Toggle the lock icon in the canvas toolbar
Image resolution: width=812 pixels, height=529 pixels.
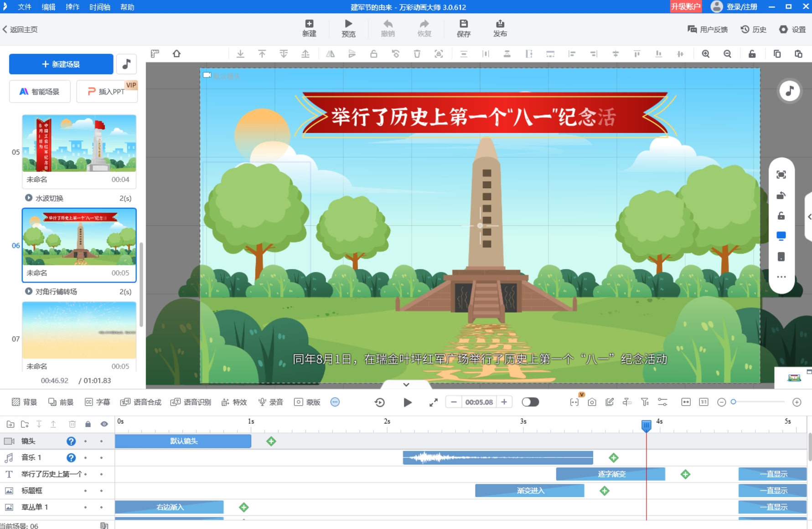tap(752, 54)
